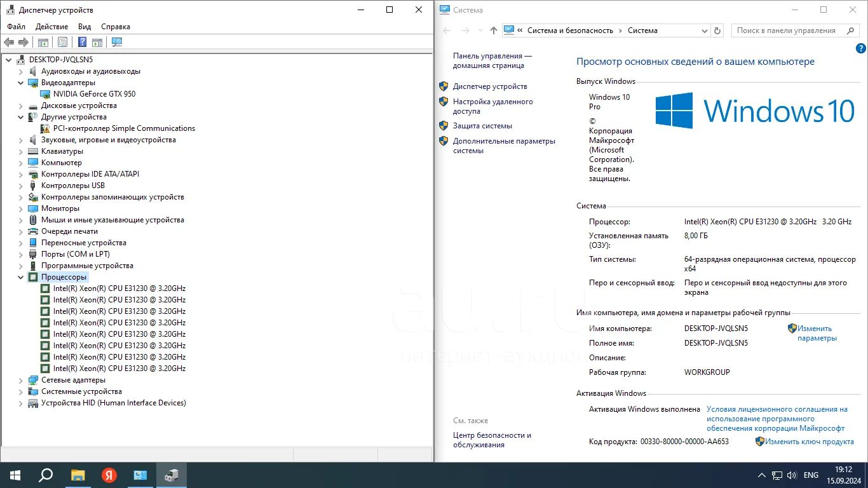Open the license agreement terms link

pos(777,419)
